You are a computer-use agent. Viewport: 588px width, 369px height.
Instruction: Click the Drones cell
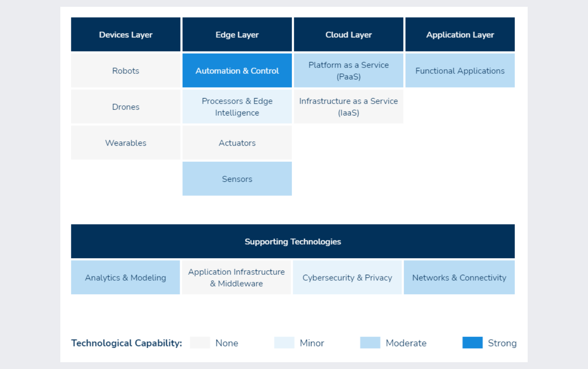[x=126, y=107]
